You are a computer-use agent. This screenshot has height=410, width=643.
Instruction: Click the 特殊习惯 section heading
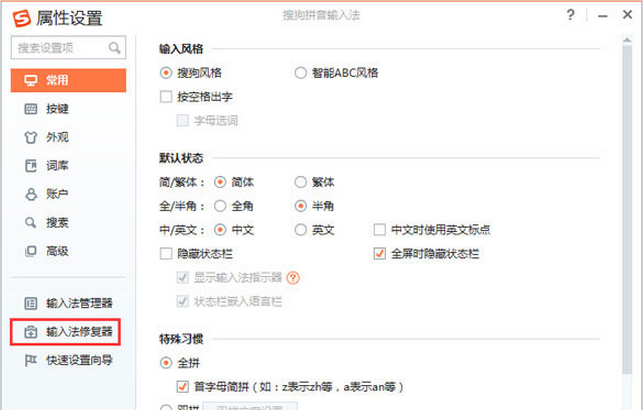181,339
